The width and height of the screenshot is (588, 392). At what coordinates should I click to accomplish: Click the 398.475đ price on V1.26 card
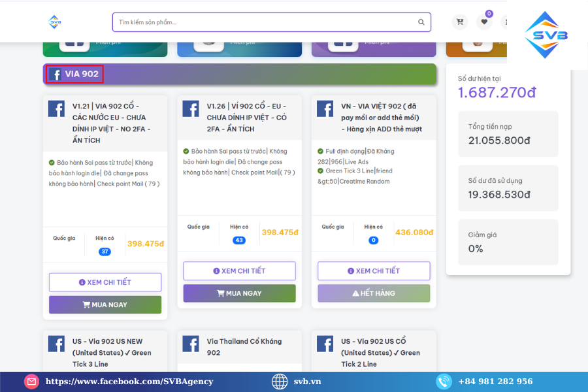click(280, 233)
